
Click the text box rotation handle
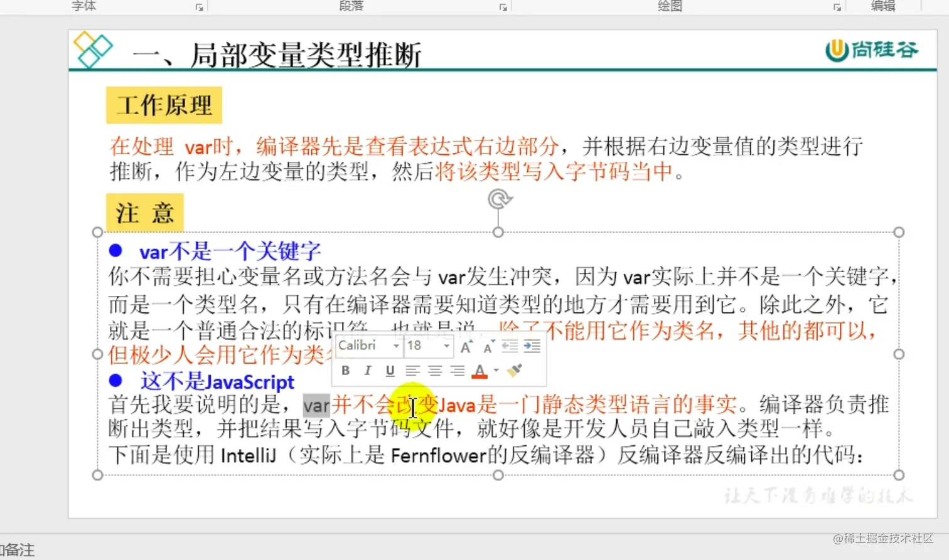[x=499, y=199]
